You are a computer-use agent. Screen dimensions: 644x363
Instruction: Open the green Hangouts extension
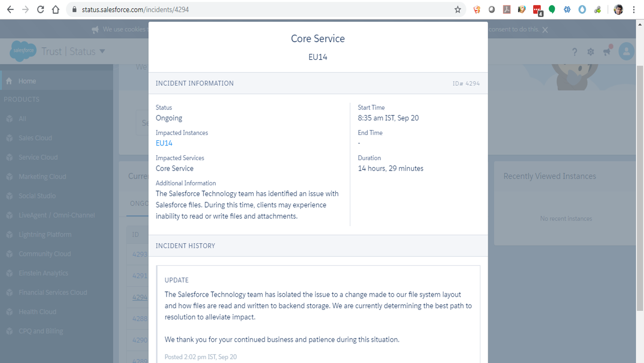pyautogui.click(x=552, y=9)
